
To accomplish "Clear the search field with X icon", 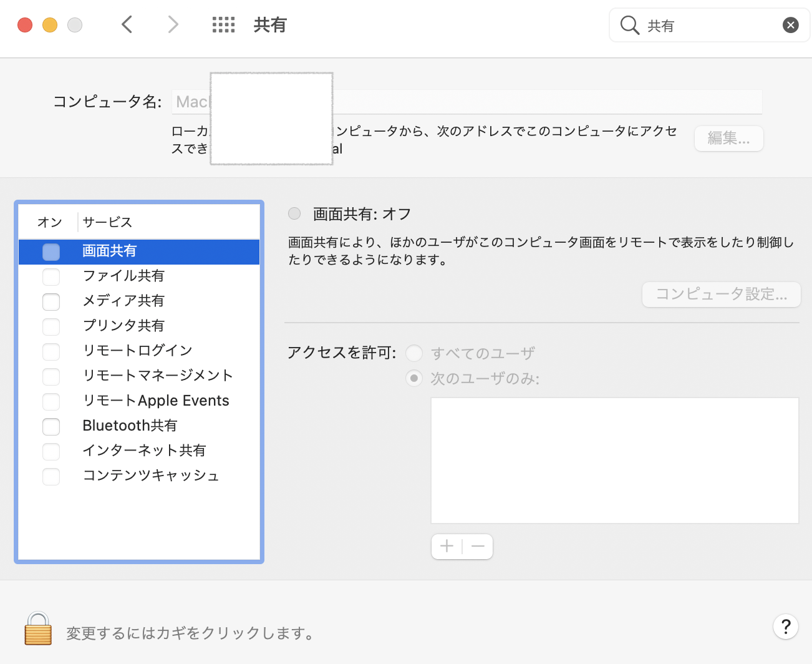I will (790, 25).
